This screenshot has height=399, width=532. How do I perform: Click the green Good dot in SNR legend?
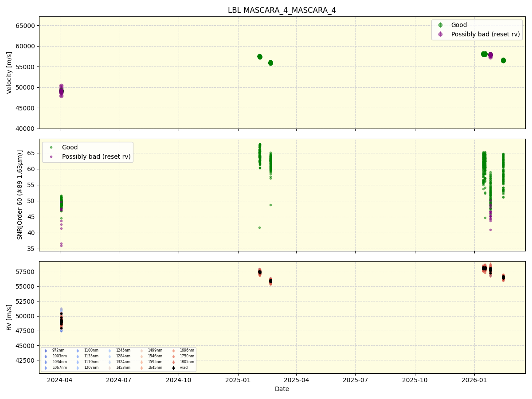51,148
